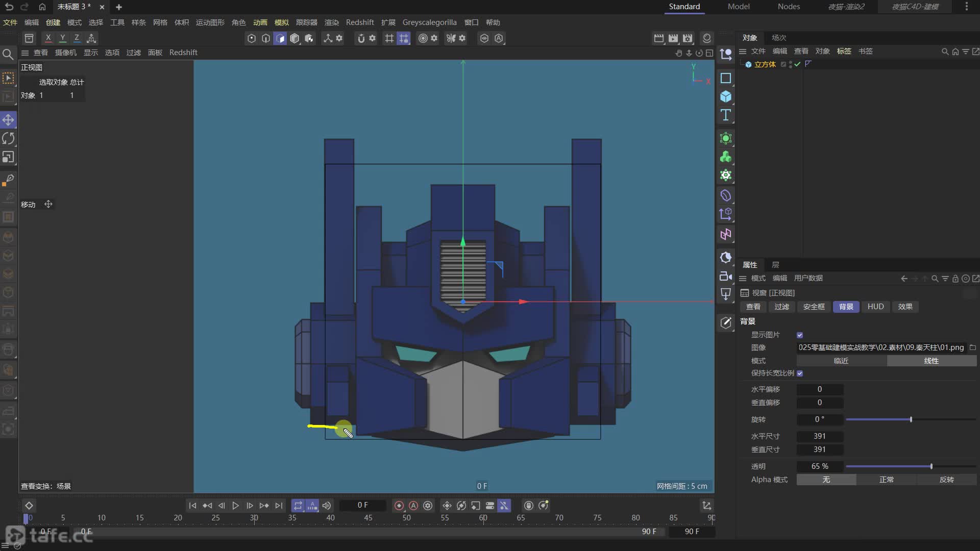Toggle the green enable checkmark on 立方体
Screen dimensions: 980x551
tap(797, 64)
